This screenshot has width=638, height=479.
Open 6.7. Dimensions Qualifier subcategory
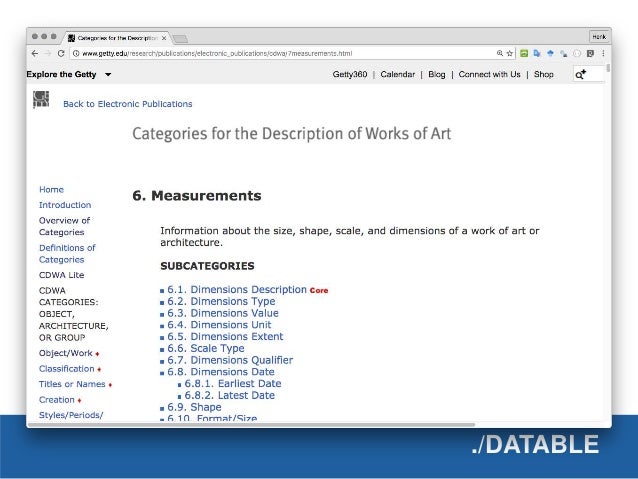(x=230, y=360)
